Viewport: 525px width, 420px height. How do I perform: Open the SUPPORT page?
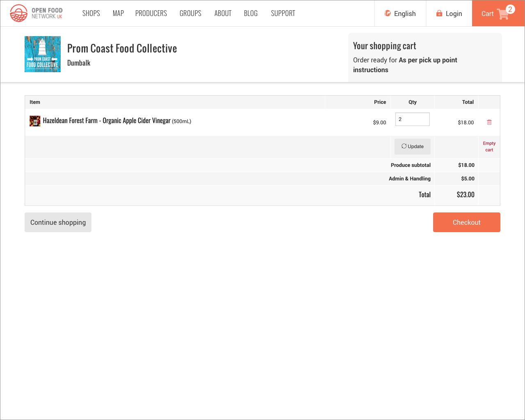click(283, 14)
